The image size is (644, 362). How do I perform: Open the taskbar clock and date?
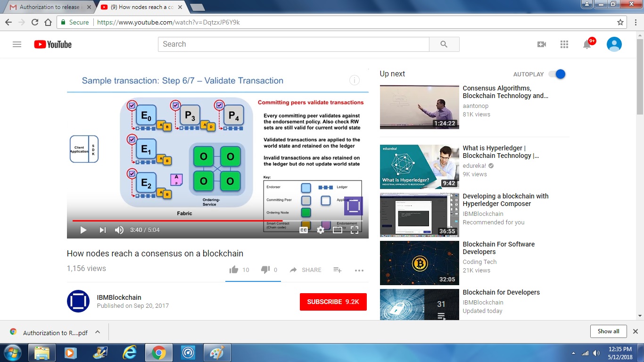click(620, 353)
